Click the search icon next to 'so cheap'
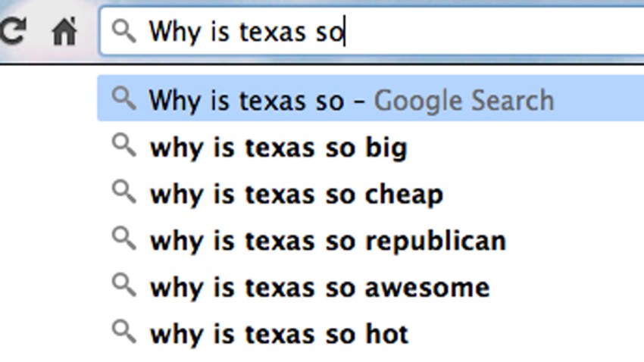This screenshot has width=644, height=362. [x=123, y=192]
